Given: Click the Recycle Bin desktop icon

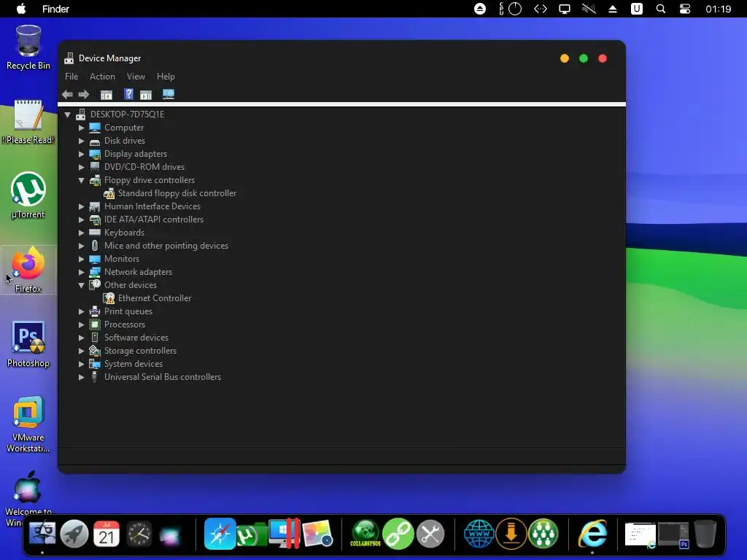Looking at the screenshot, I should tap(28, 47).
